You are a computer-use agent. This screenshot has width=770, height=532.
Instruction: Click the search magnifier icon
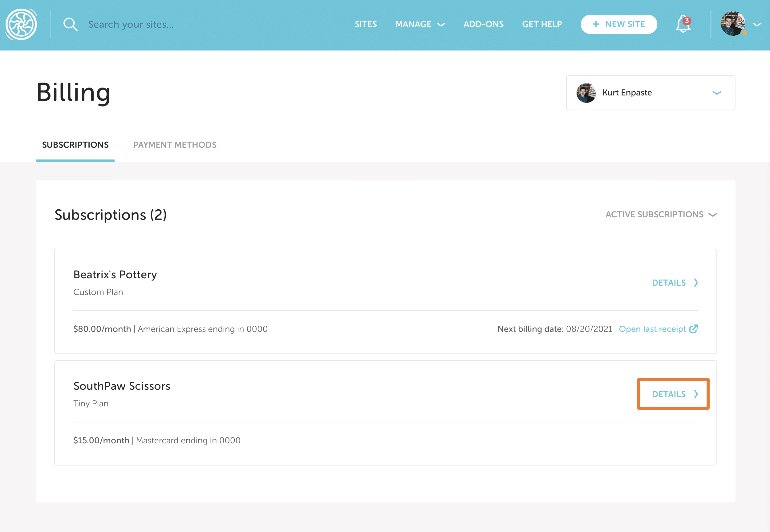click(x=70, y=24)
